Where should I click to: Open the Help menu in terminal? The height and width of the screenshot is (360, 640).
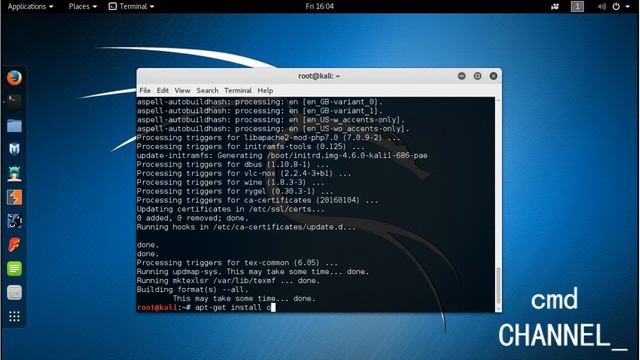coord(265,90)
